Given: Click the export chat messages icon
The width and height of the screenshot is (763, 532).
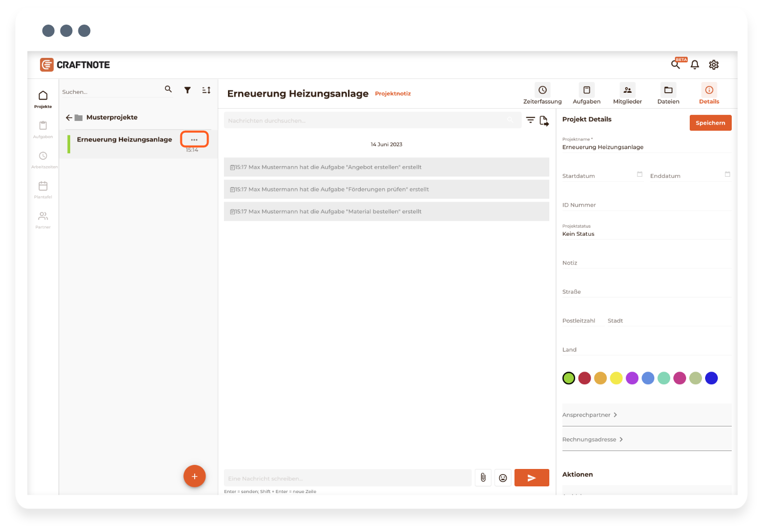Looking at the screenshot, I should point(544,121).
